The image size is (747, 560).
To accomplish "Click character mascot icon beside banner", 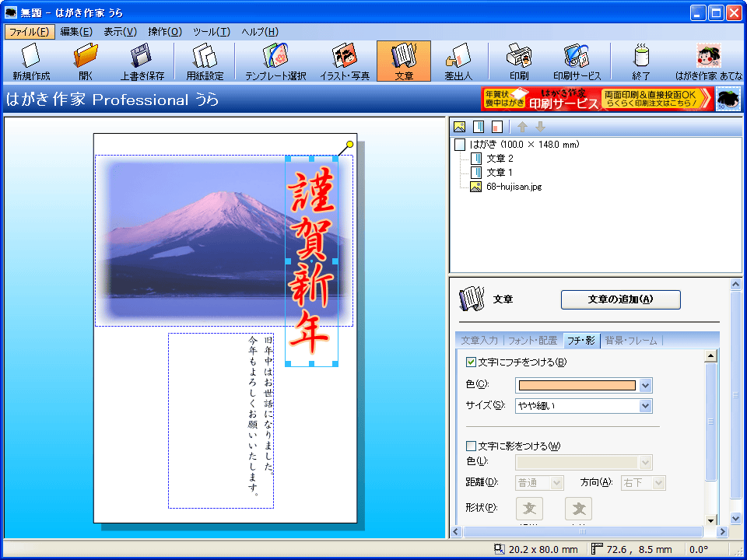I will pyautogui.click(x=728, y=99).
